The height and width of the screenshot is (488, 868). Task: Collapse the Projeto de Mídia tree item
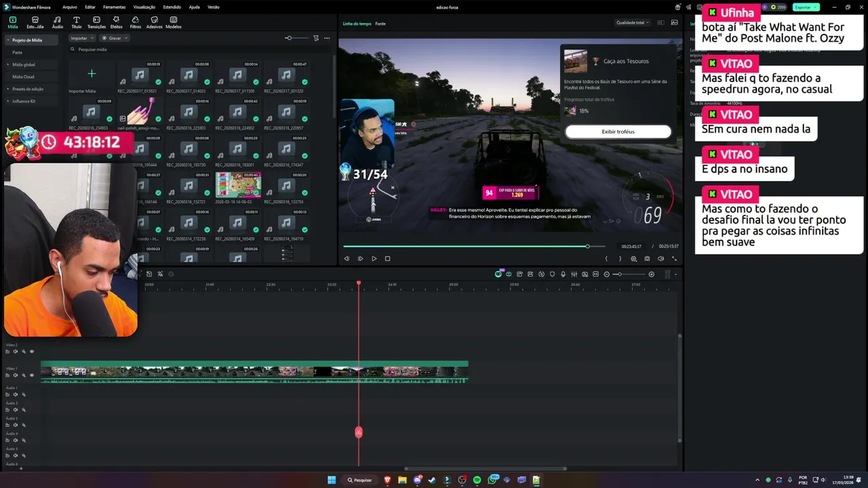pyautogui.click(x=8, y=40)
